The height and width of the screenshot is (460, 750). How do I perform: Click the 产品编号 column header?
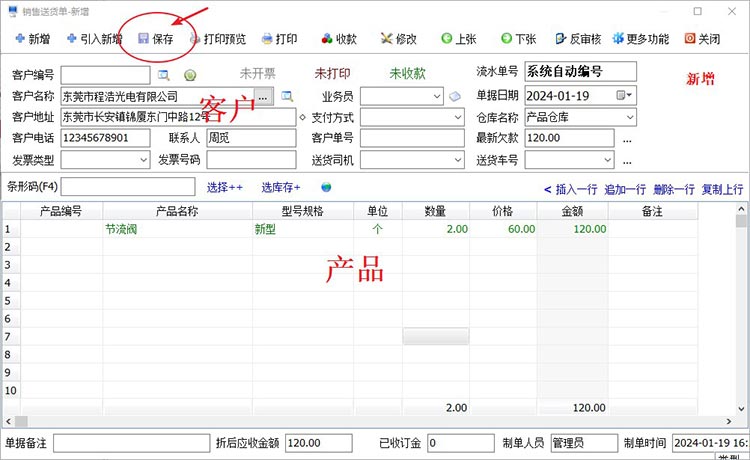tap(61, 211)
